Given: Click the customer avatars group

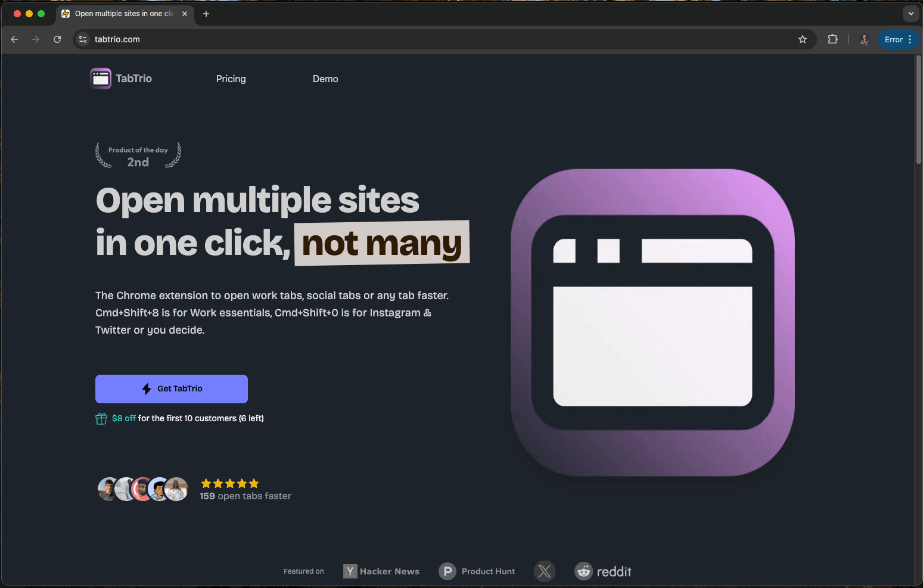Looking at the screenshot, I should tap(143, 489).
